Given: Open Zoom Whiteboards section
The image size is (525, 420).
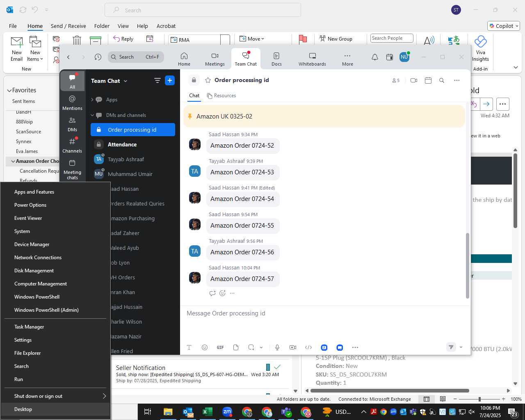Looking at the screenshot, I should [x=312, y=59].
